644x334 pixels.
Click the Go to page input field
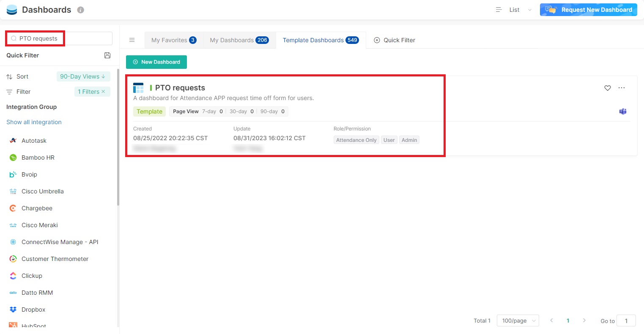[x=626, y=321]
